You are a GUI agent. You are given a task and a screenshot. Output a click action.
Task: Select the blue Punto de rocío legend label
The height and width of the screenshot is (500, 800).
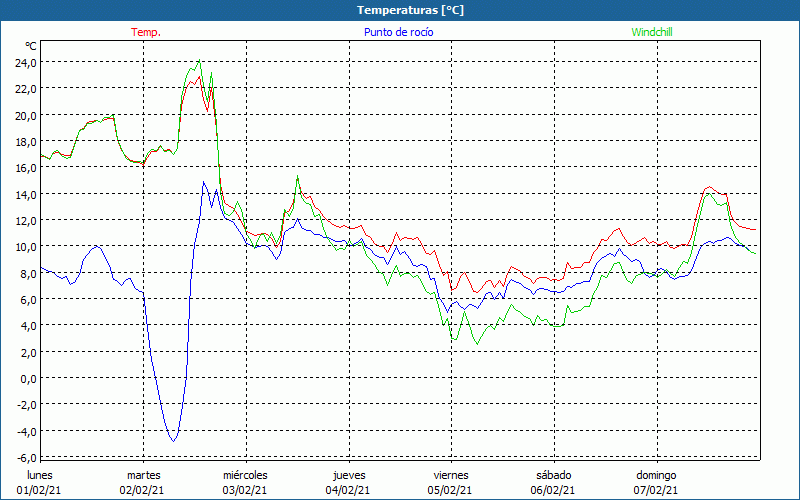pos(398,32)
